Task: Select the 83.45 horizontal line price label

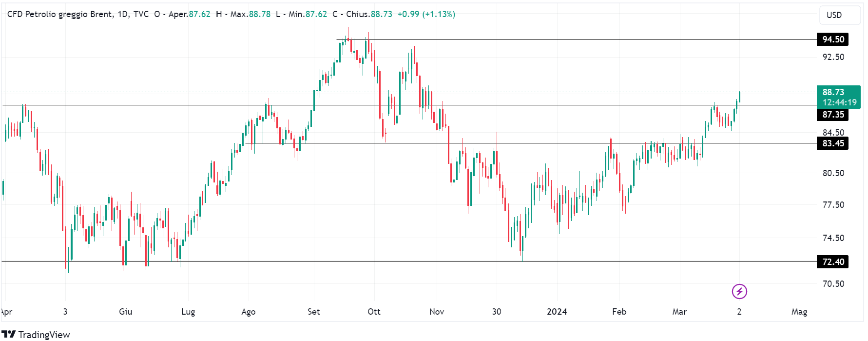Action: [x=833, y=143]
